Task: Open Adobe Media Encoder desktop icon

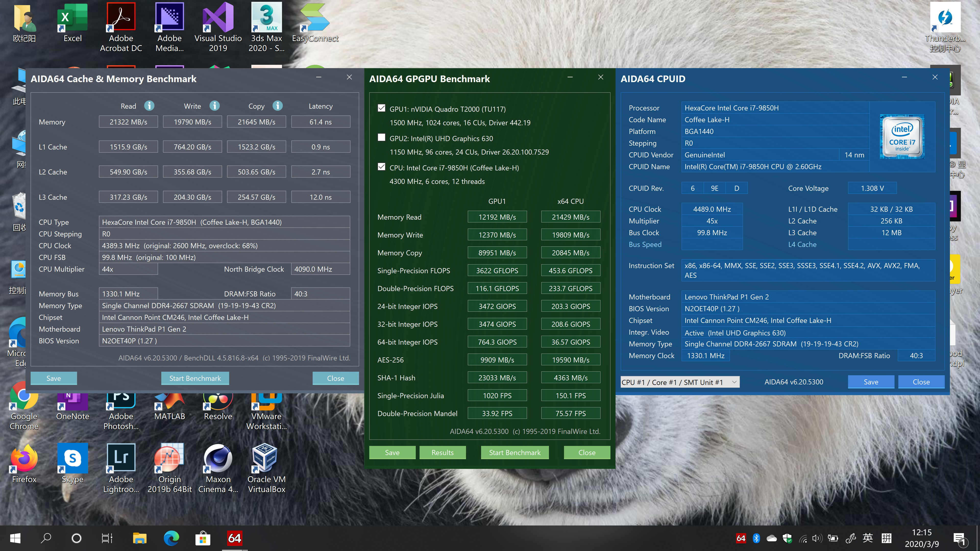Action: 170,27
